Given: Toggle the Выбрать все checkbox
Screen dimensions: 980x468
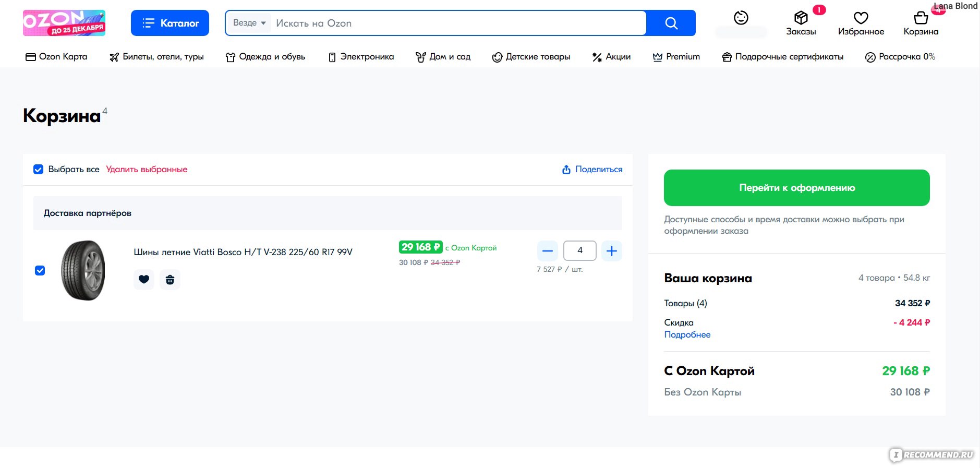Looking at the screenshot, I should click(38, 169).
